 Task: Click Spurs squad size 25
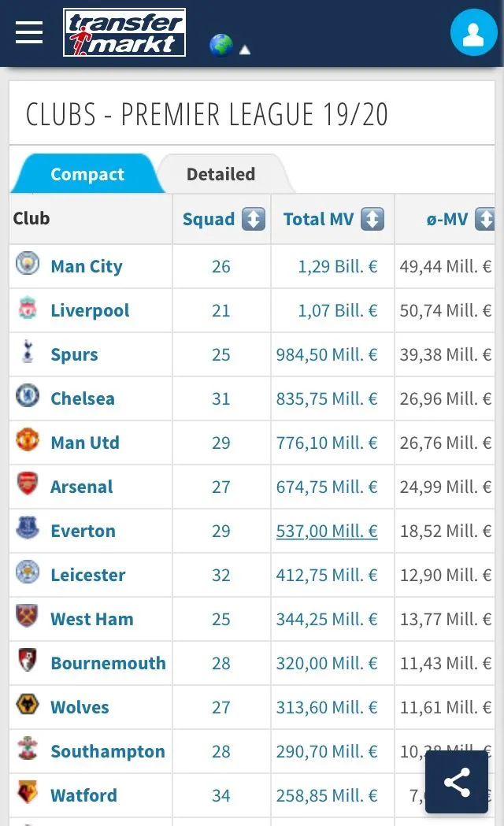[x=221, y=354]
